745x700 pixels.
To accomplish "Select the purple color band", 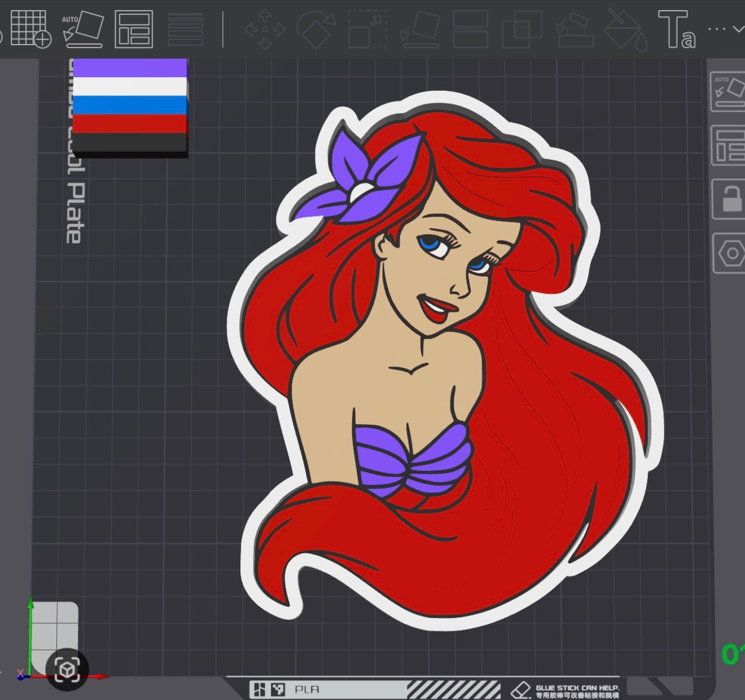I will [x=130, y=68].
